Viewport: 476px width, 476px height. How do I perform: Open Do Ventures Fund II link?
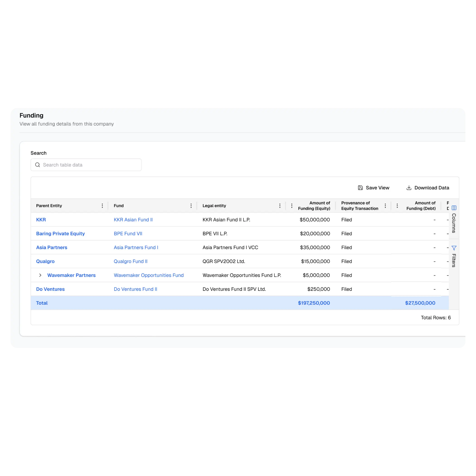(x=135, y=289)
